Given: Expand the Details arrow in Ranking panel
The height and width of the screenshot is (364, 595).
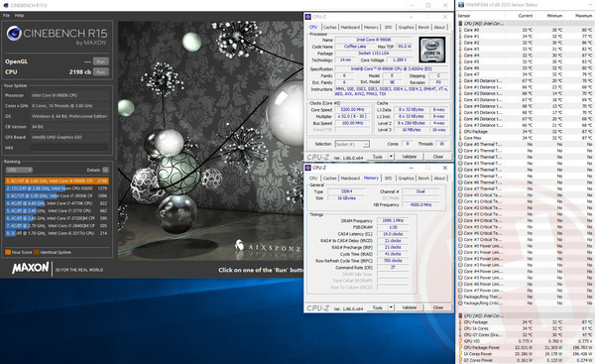Looking at the screenshot, I should [x=105, y=170].
